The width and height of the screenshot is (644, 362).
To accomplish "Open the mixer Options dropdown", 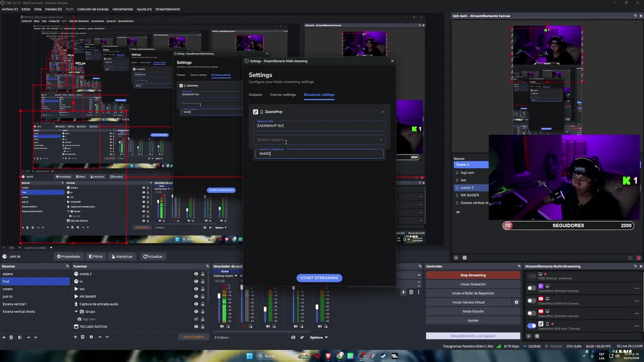I will 318,337.
